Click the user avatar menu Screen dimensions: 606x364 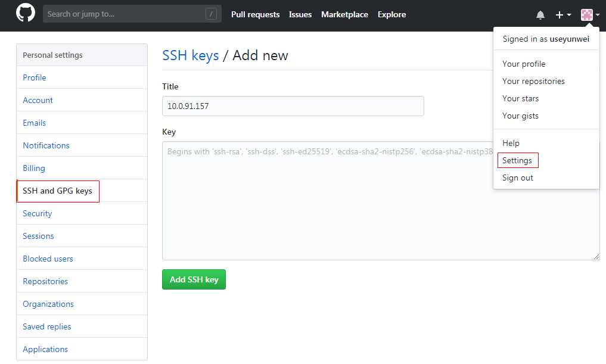(590, 15)
